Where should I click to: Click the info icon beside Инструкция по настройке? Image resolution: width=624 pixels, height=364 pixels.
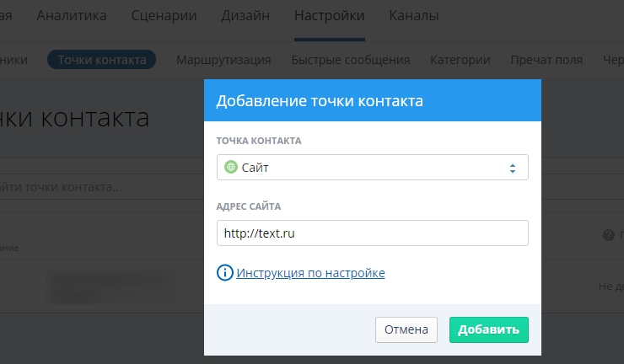click(x=225, y=273)
